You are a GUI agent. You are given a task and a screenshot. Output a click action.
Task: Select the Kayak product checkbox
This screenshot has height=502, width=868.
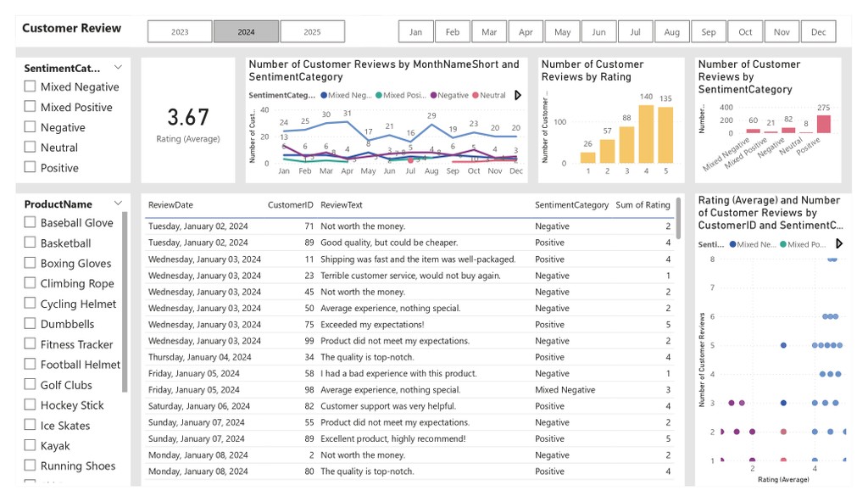tap(30, 445)
